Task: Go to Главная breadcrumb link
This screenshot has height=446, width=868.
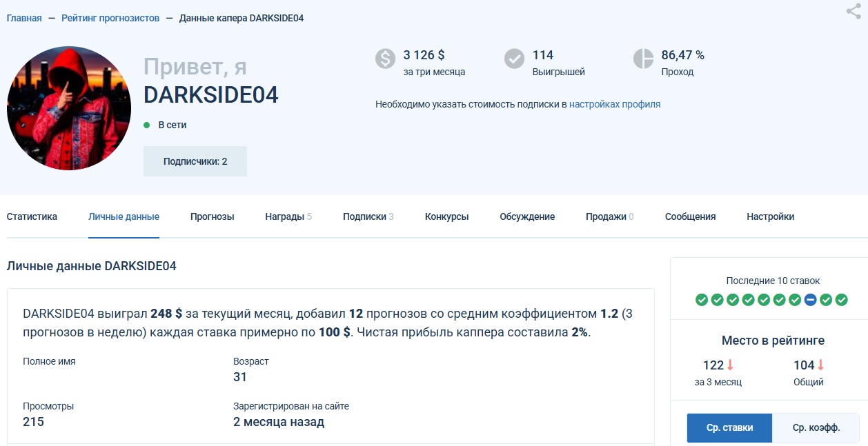Action: click(24, 18)
